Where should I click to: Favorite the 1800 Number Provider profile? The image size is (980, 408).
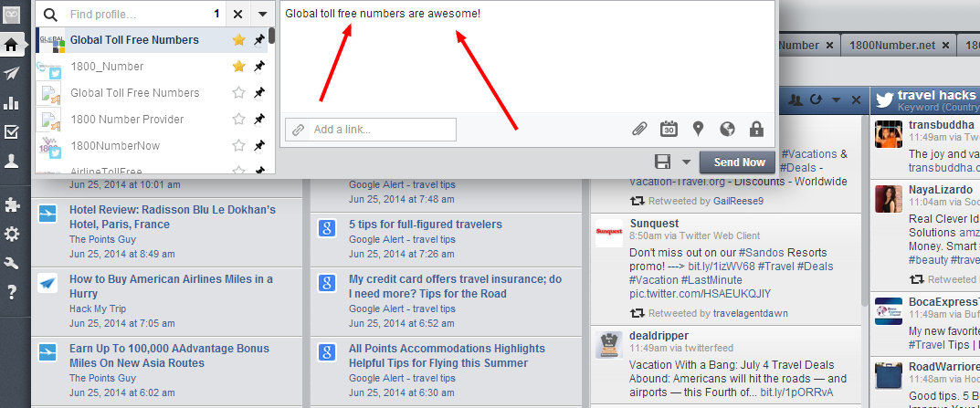tap(238, 120)
